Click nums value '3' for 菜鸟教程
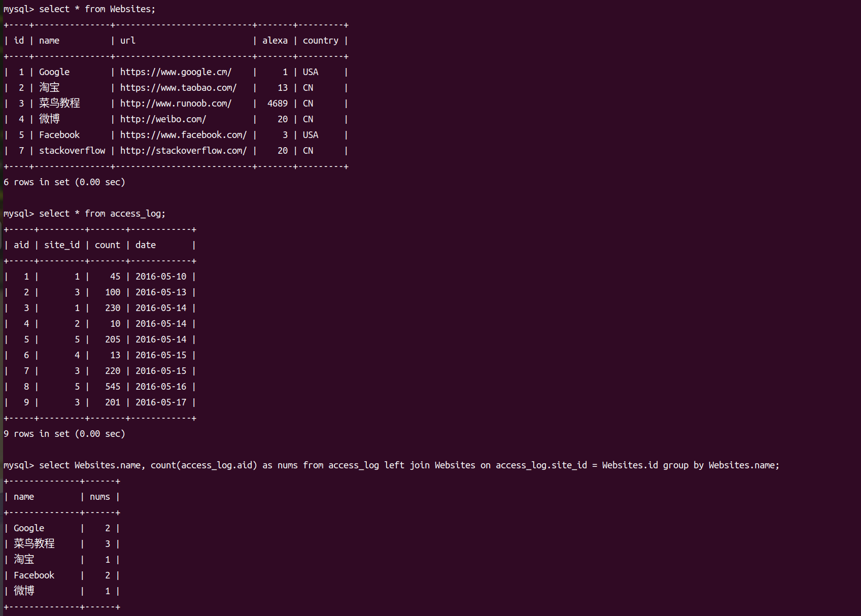This screenshot has height=616, width=861. click(108, 544)
